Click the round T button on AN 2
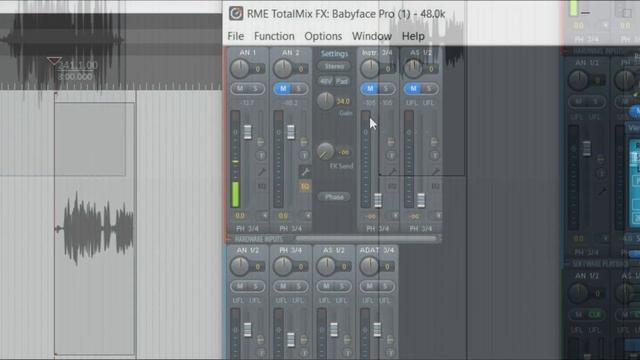This screenshot has height=360, width=640. tap(304, 156)
